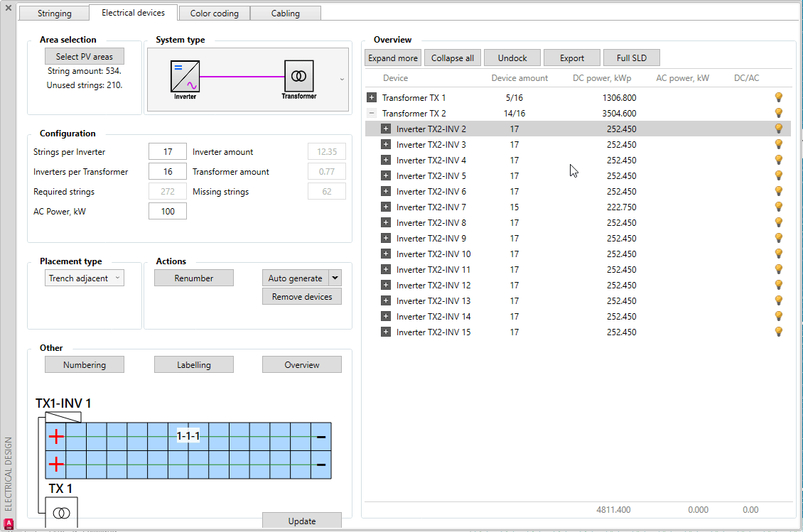The width and height of the screenshot is (803, 532).
Task: Close the Electrical Design panel
Action: click(9, 8)
